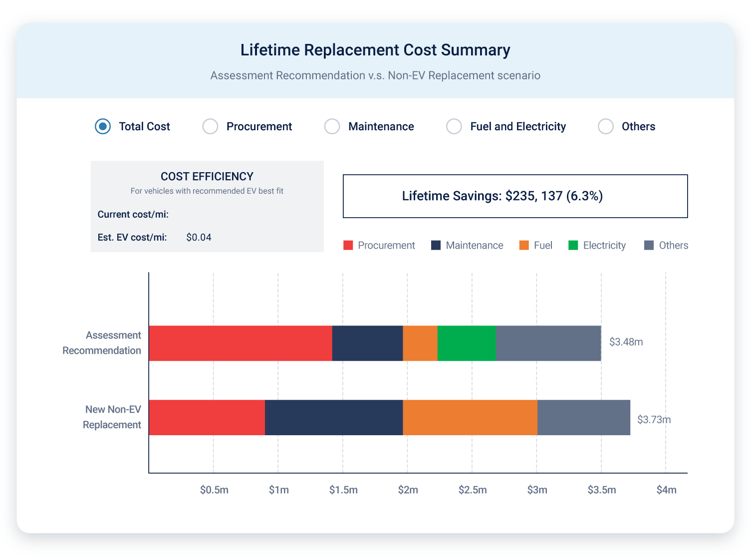Click the New Non-EV Replacement axis label
The height and width of the screenshot is (560, 751).
click(112, 417)
